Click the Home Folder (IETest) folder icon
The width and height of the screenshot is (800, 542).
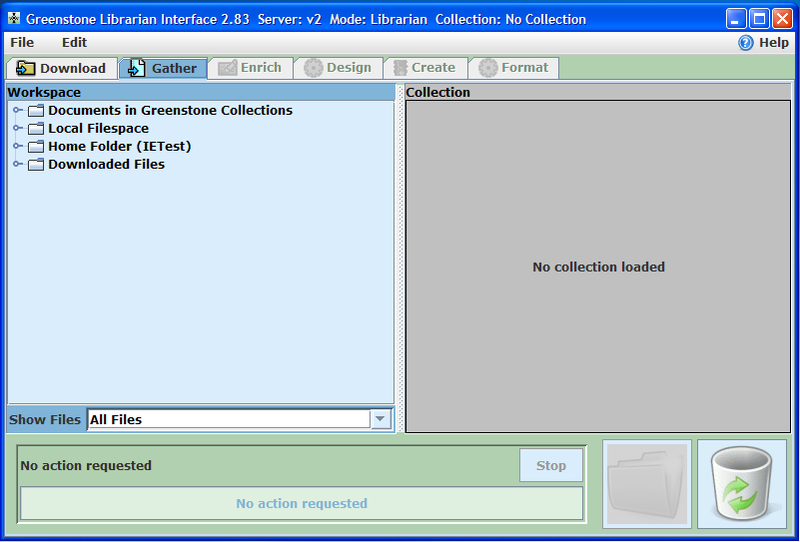(36, 147)
